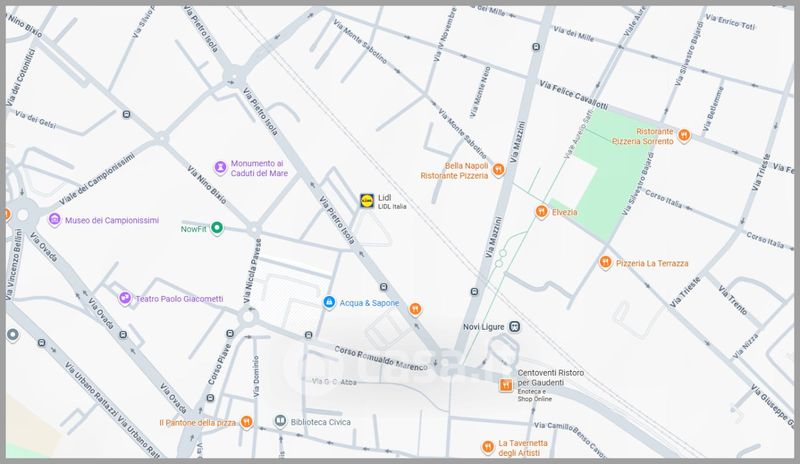Image resolution: width=800 pixels, height=464 pixels.
Task: Click the Lidl store logo marker
Action: (x=368, y=201)
